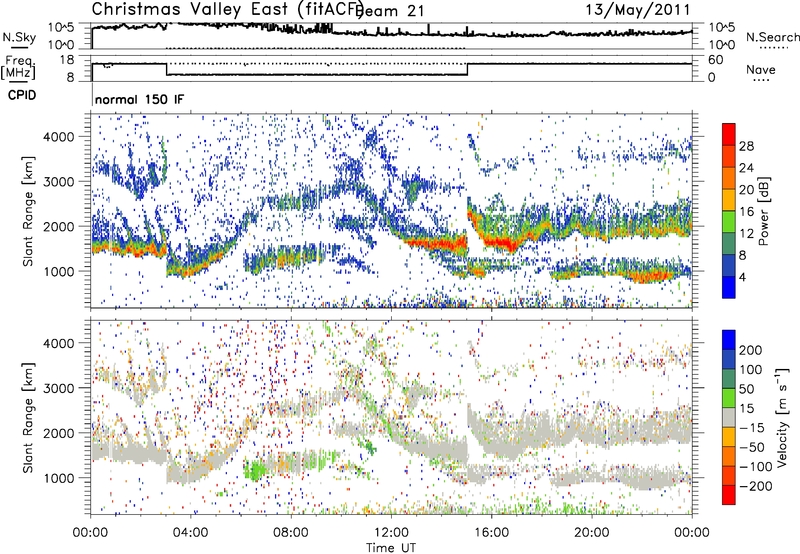800x554 pixels.
Task: Select the Freq. [MHz] axis label
Action: 18,68
